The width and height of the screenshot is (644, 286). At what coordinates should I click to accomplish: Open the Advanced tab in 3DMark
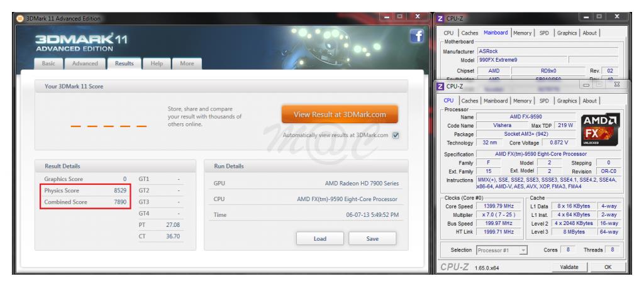pos(85,63)
